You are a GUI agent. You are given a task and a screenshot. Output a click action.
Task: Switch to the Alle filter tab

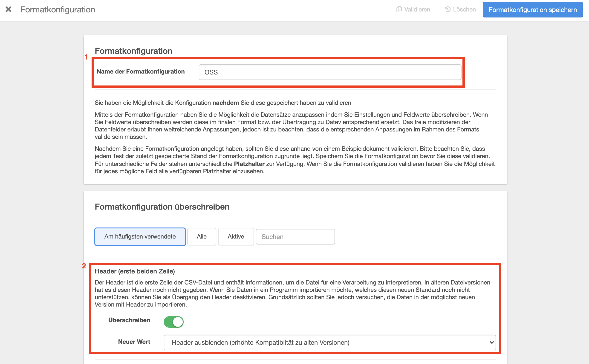point(202,236)
